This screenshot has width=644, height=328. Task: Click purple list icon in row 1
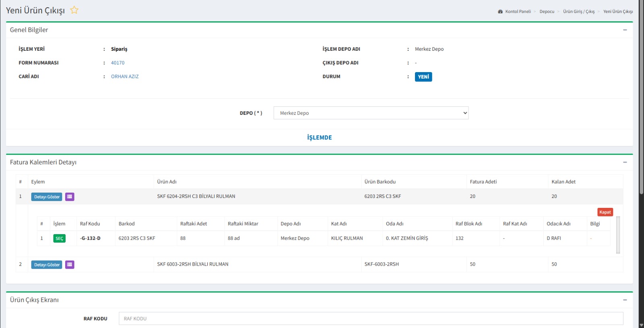[x=70, y=197]
